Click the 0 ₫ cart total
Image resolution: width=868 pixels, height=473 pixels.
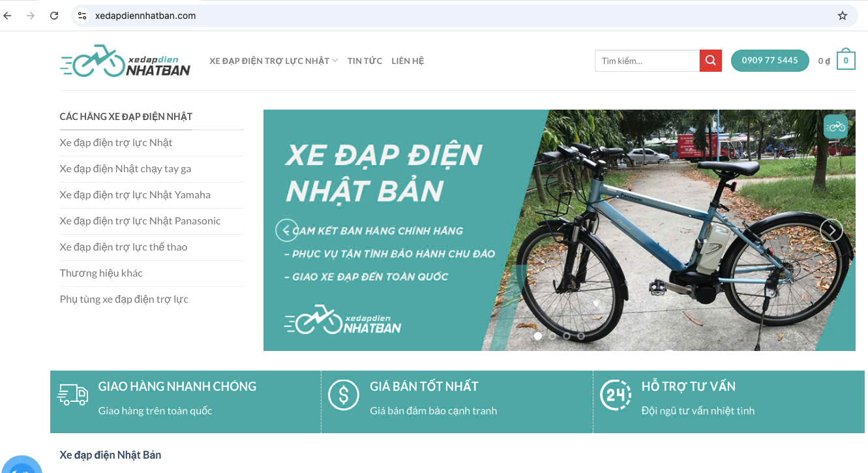tap(824, 61)
